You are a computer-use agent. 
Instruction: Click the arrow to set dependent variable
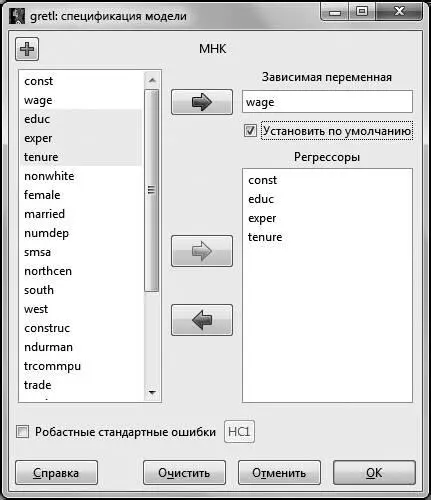pos(202,102)
